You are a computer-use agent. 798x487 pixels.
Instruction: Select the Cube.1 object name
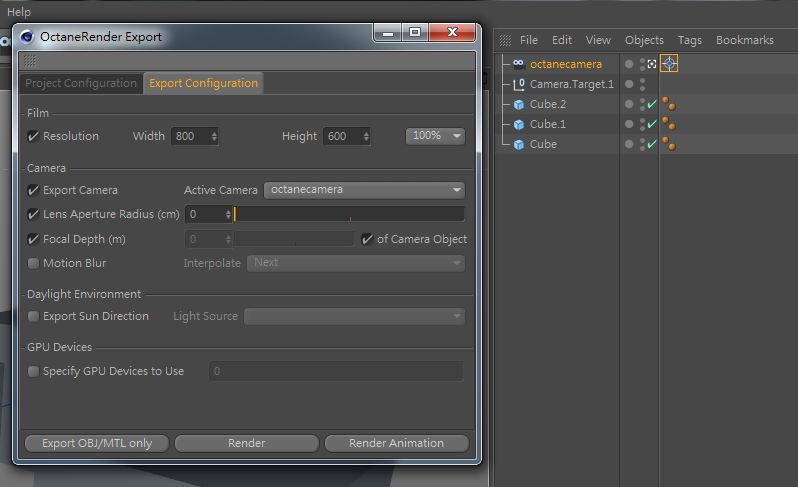(548, 124)
